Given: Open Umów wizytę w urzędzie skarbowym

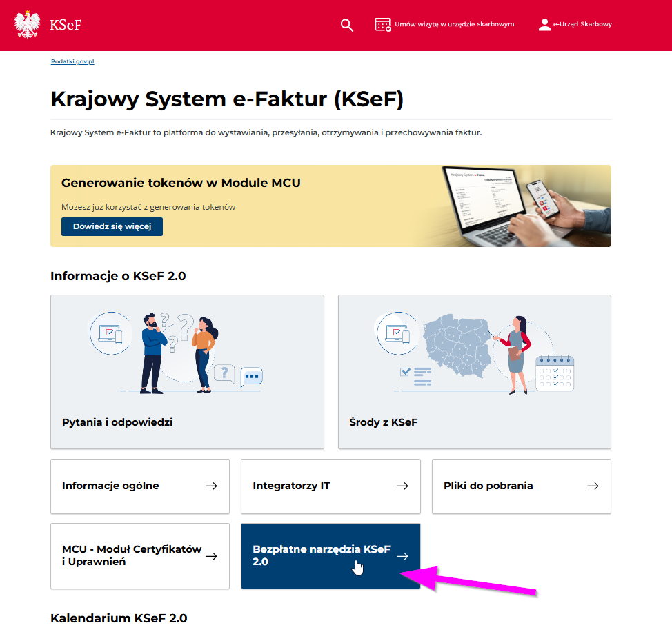Looking at the screenshot, I should [454, 25].
